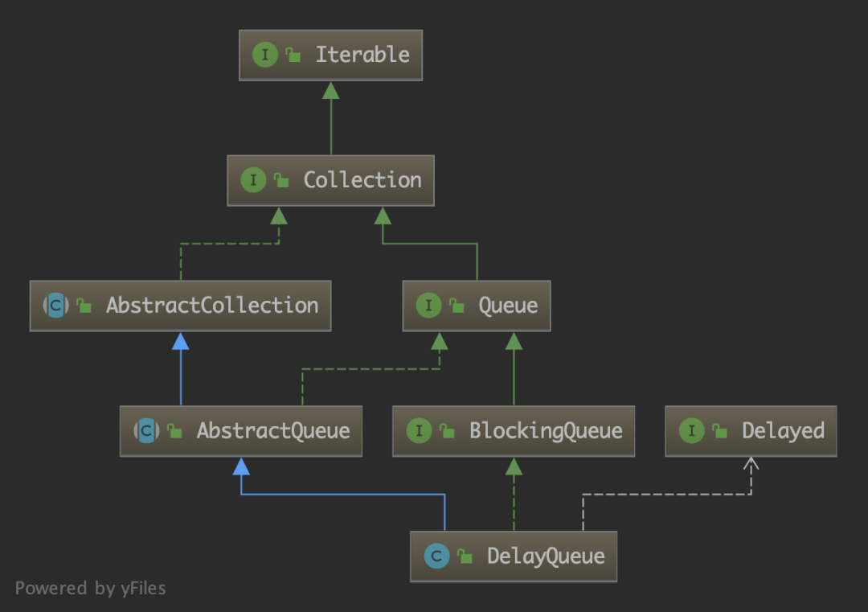Click the interface icon on Iterable node
Viewport: 868px width, 612px height.
click(265, 55)
